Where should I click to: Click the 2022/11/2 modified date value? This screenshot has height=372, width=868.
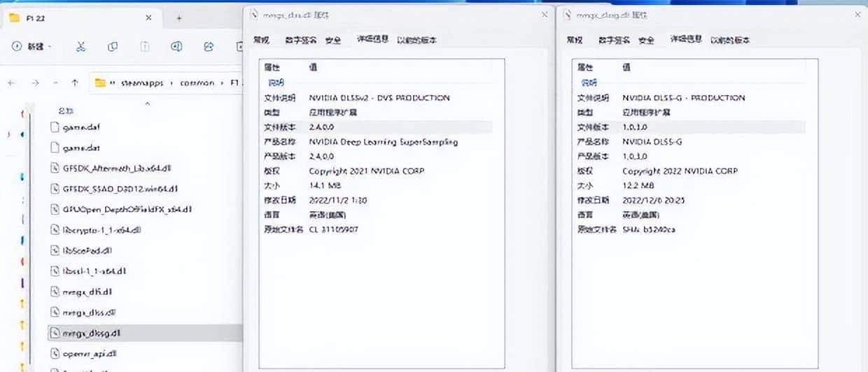click(338, 200)
